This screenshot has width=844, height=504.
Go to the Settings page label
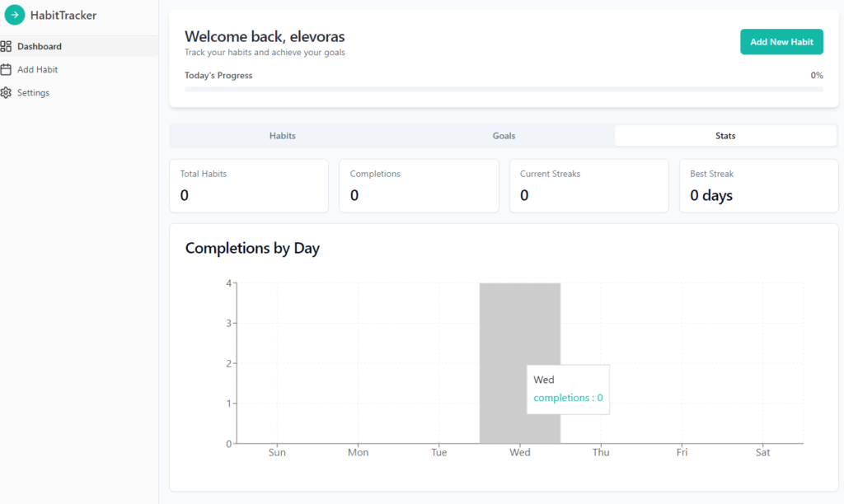33,93
